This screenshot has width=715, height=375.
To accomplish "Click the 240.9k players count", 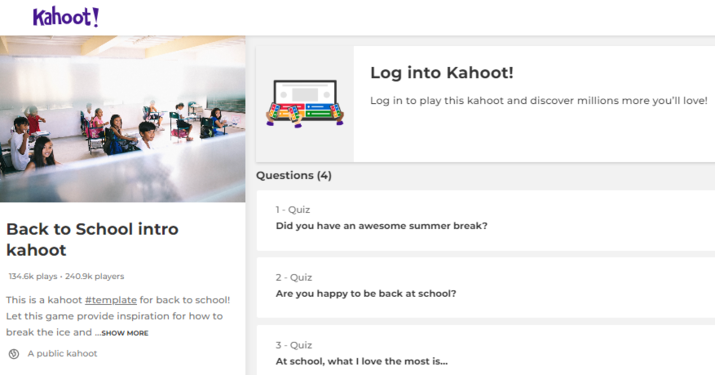I will click(94, 276).
